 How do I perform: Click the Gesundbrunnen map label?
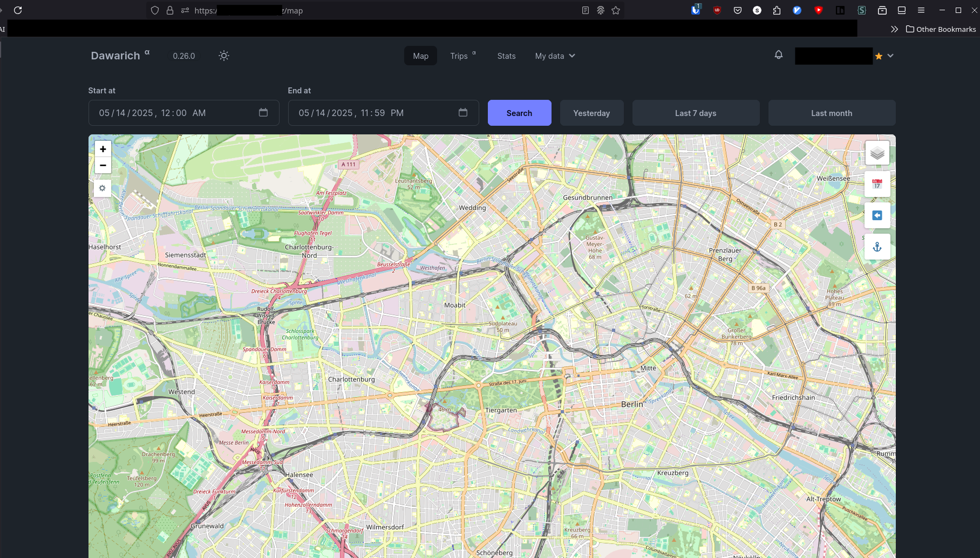point(588,198)
